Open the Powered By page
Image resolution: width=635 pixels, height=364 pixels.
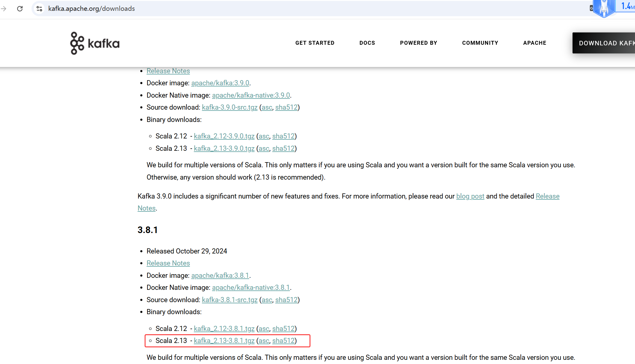coord(418,43)
